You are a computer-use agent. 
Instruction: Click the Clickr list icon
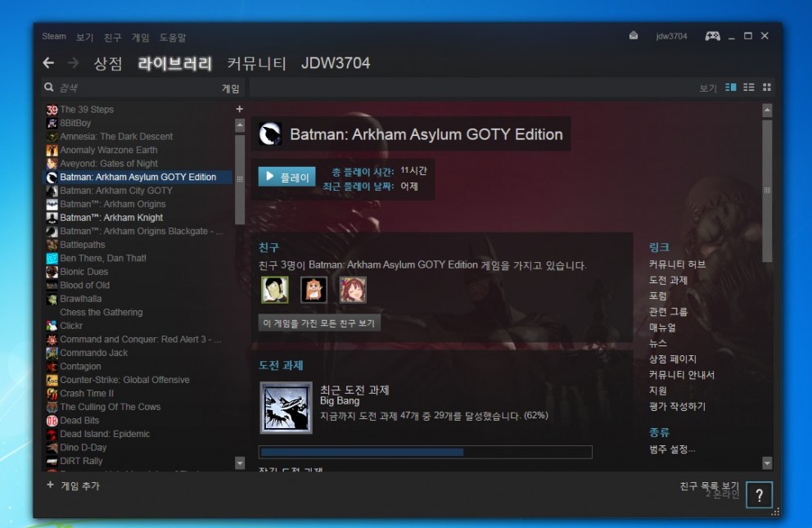(52, 326)
